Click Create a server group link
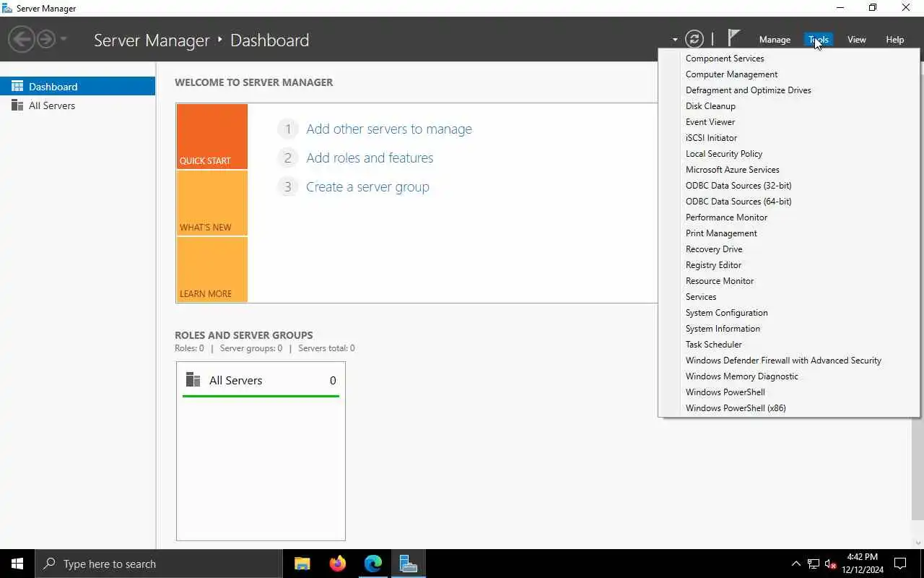The height and width of the screenshot is (578, 924). 367,186
